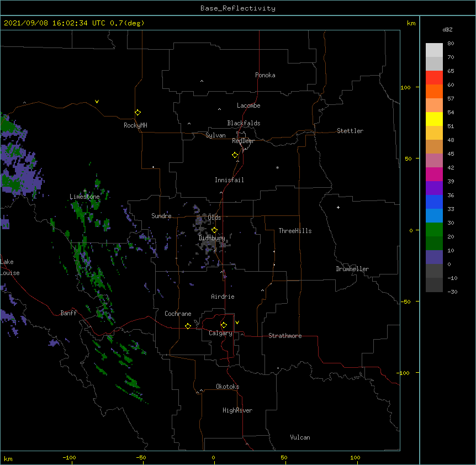Click the Calgary city label

point(221,333)
